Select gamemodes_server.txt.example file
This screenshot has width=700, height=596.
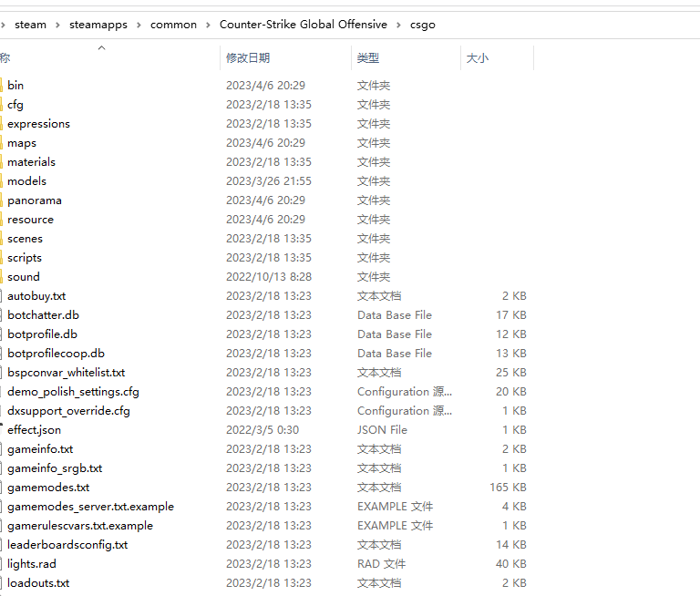point(90,507)
